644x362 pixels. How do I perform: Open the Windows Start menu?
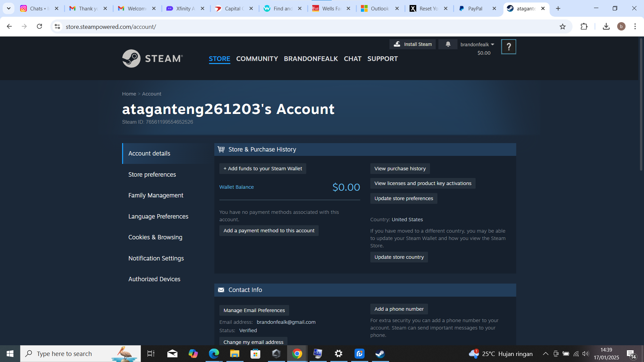10,354
